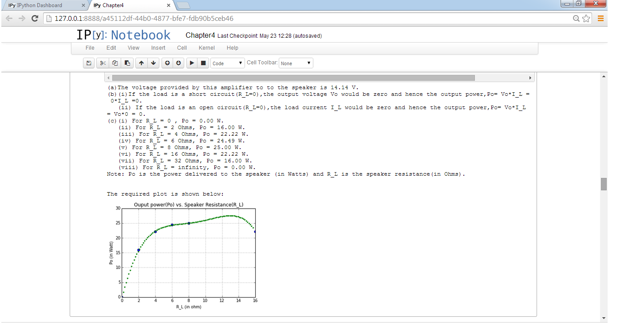Expand the Cell Toolbar dropdown set to None
The width and height of the screenshot is (644, 323).
[x=296, y=63]
